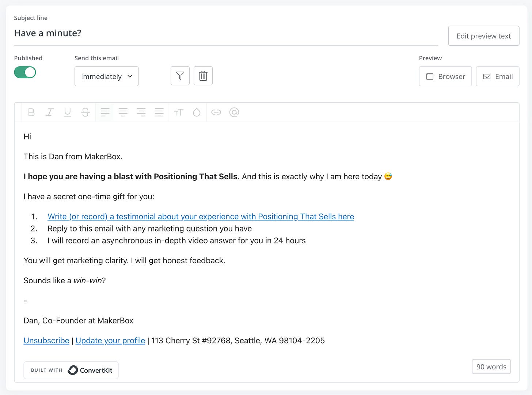Click 'I have a secret one-time gift' line
The height and width of the screenshot is (395, 532).
[89, 197]
